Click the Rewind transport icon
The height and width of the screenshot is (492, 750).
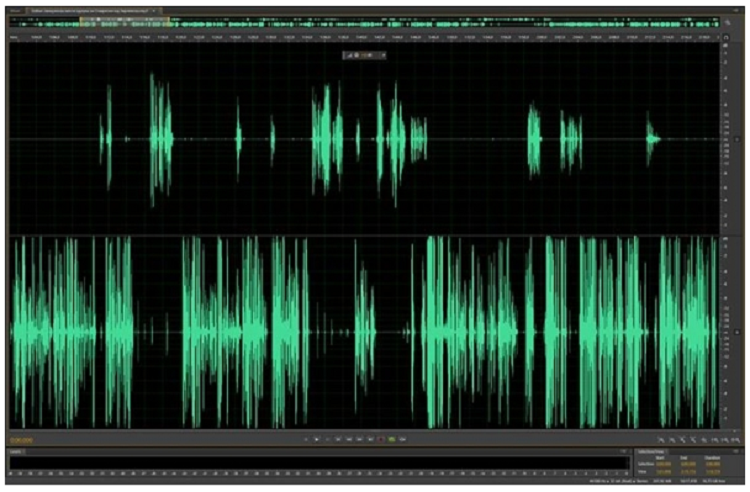[x=350, y=439]
